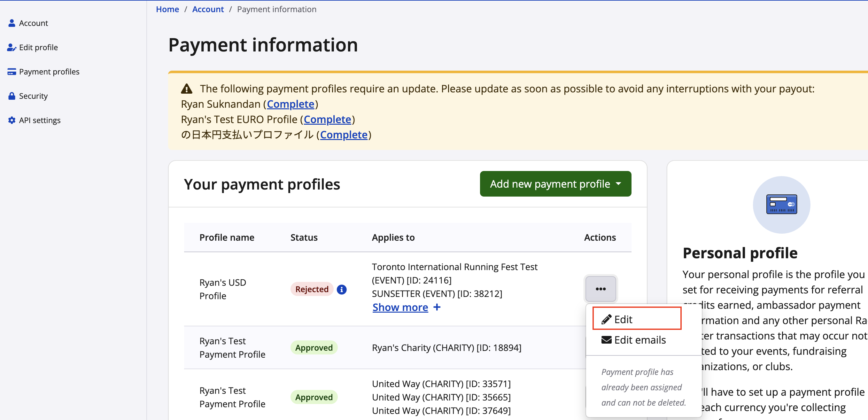Click Approved badge for United Way row

click(x=314, y=397)
